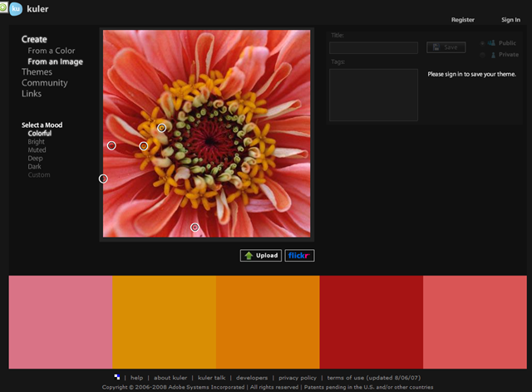
Task: Click the green upload arrow icon
Action: coord(249,256)
